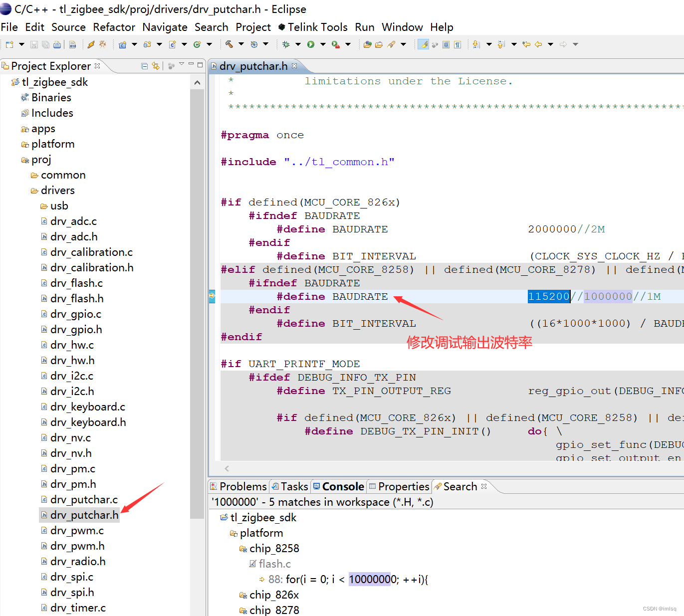Open the Project Explorer view menu
The height and width of the screenshot is (616, 684).
click(x=182, y=64)
